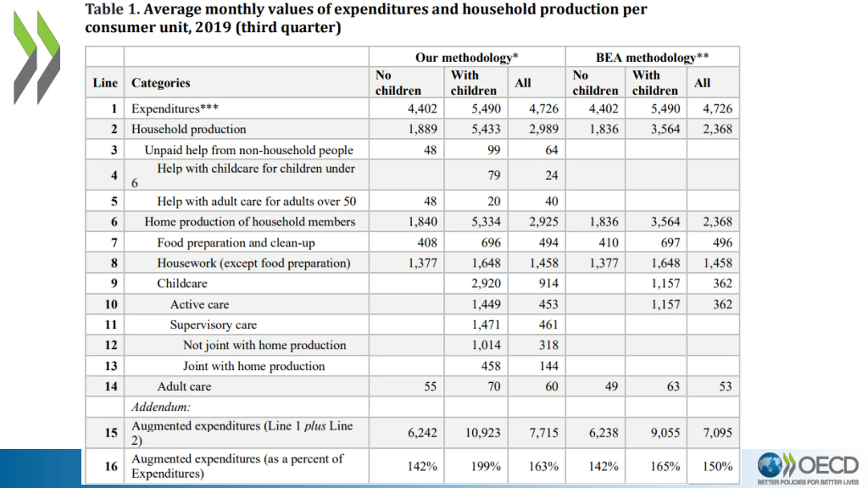
Task: Select 'Food preparation and clean-up' row label
Action: coord(236,243)
